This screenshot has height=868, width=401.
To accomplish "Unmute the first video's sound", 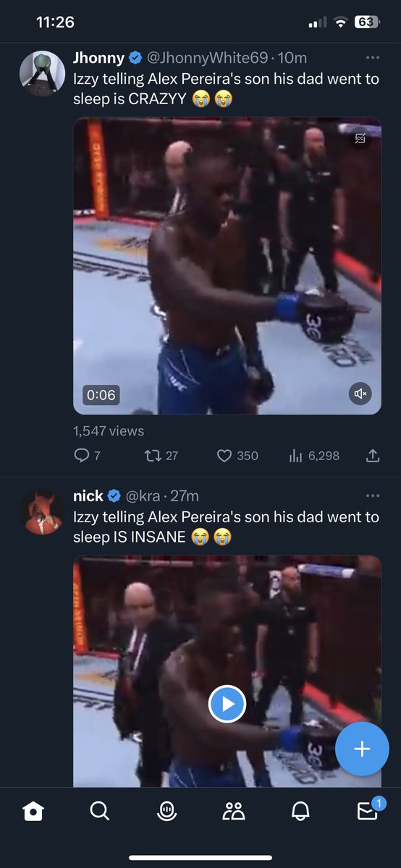I will tap(360, 393).
